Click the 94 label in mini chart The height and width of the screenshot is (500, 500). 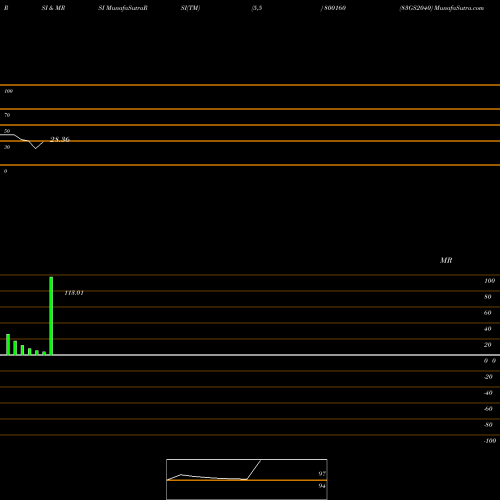tap(322, 486)
